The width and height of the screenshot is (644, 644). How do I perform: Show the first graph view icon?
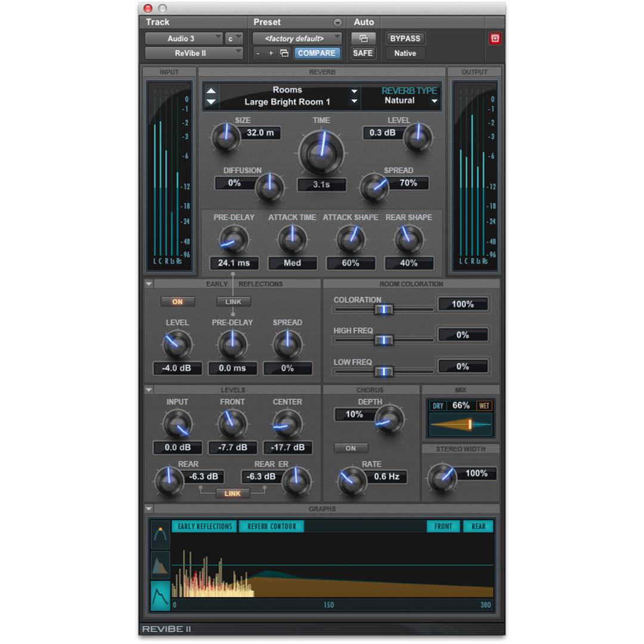[x=160, y=534]
